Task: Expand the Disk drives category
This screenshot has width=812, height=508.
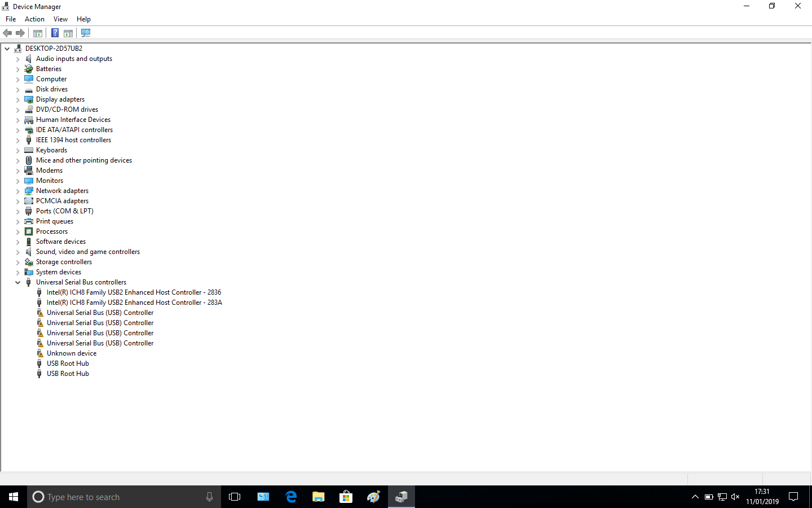Action: tap(17, 89)
